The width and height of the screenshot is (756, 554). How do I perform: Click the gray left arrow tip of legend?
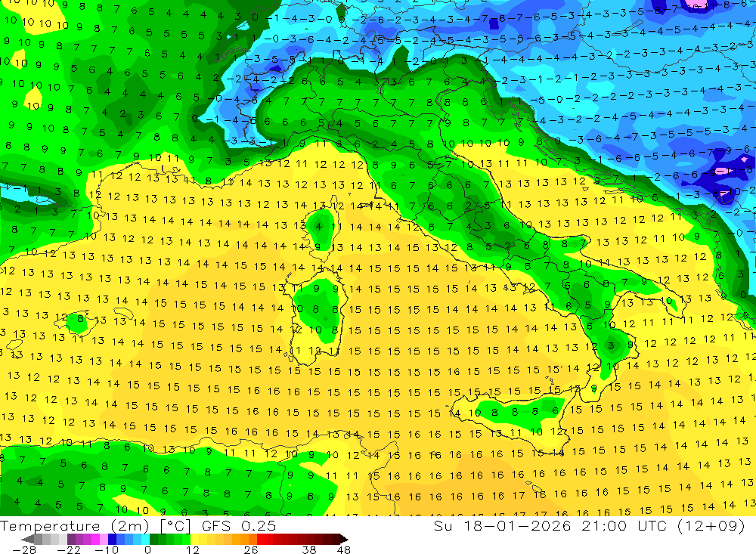point(27,539)
